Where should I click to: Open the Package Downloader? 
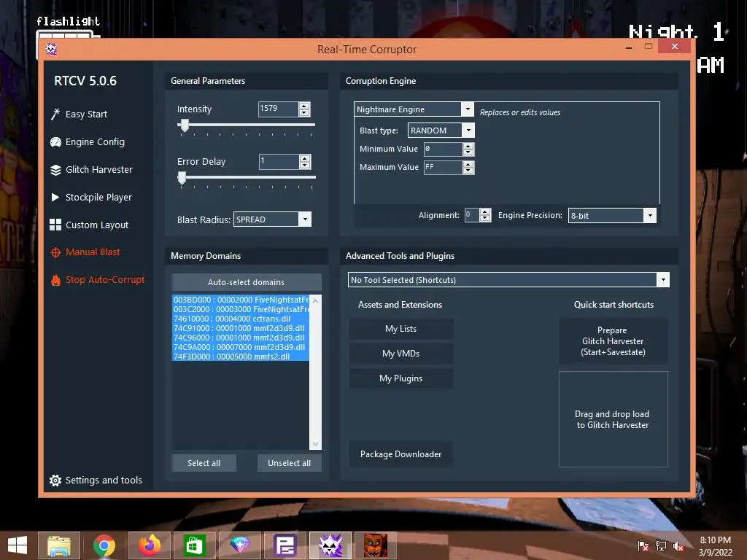(x=400, y=454)
